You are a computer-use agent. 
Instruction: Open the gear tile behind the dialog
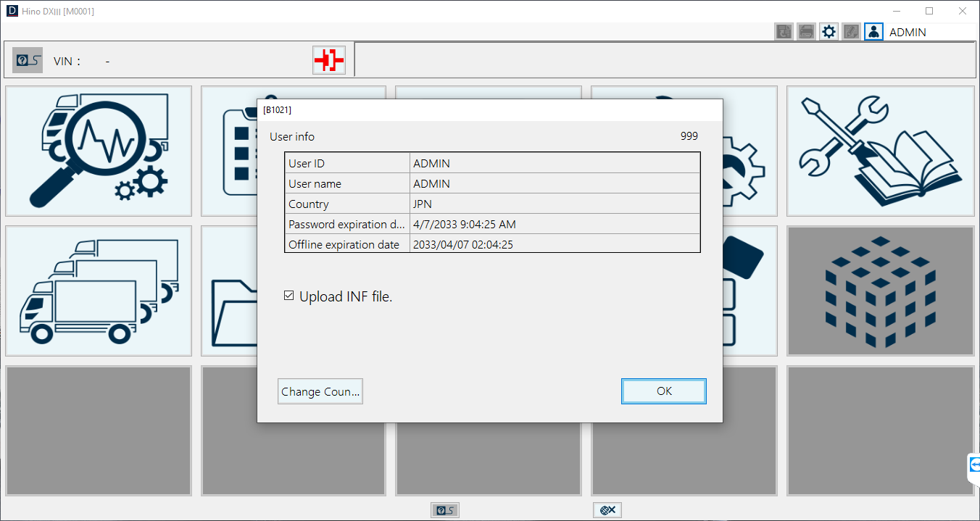749,151
